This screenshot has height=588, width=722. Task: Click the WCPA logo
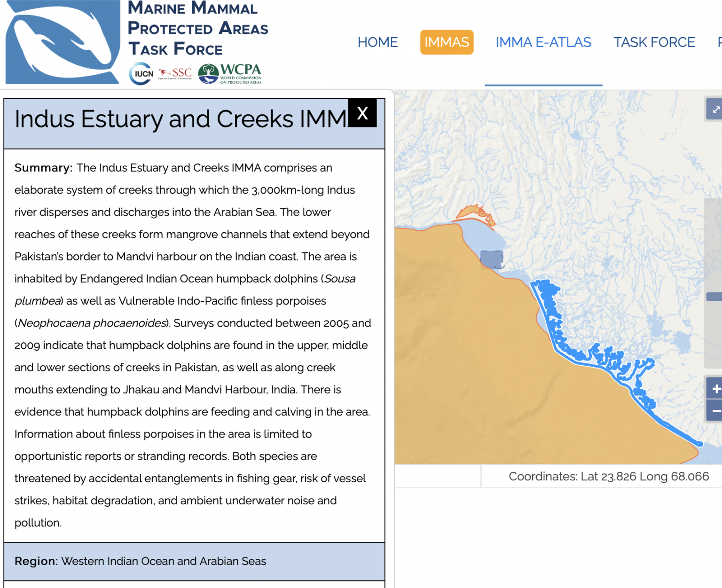230,74
